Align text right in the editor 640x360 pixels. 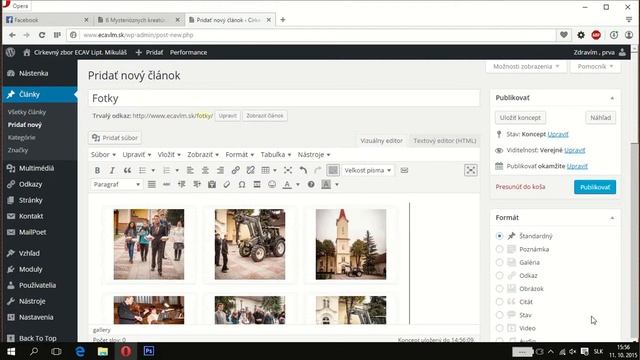pyautogui.click(x=220, y=170)
